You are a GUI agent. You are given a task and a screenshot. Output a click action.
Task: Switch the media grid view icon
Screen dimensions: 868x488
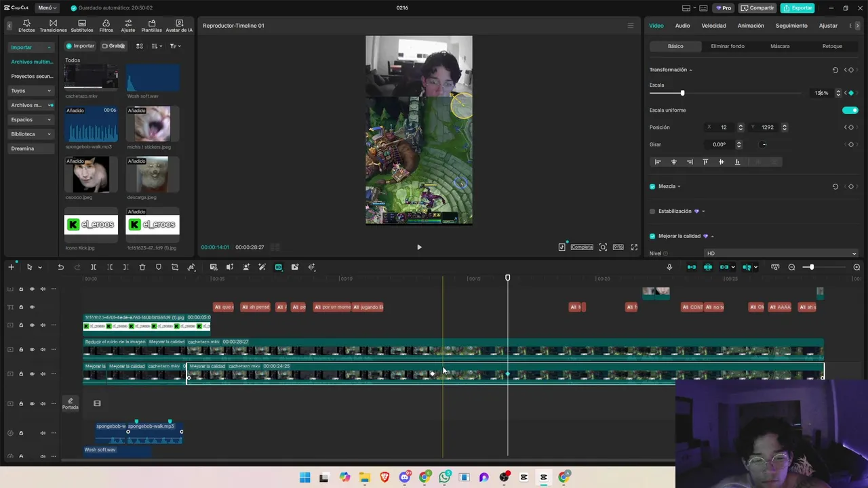pyautogui.click(x=140, y=46)
